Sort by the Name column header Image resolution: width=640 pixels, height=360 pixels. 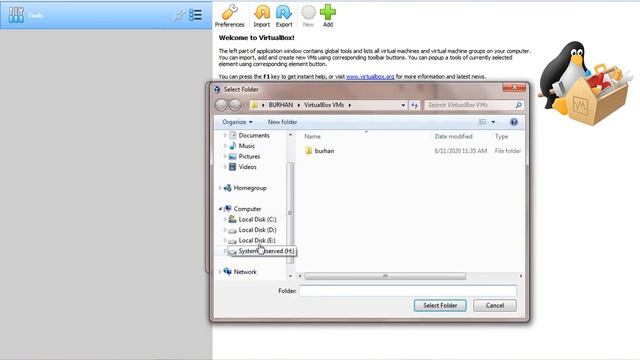point(312,136)
